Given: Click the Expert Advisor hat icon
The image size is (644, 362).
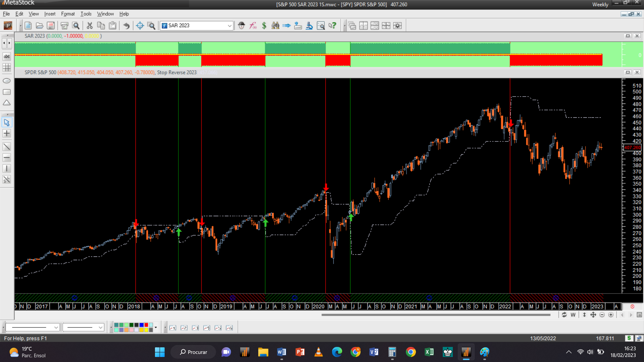Looking at the screenshot, I should [x=241, y=25].
